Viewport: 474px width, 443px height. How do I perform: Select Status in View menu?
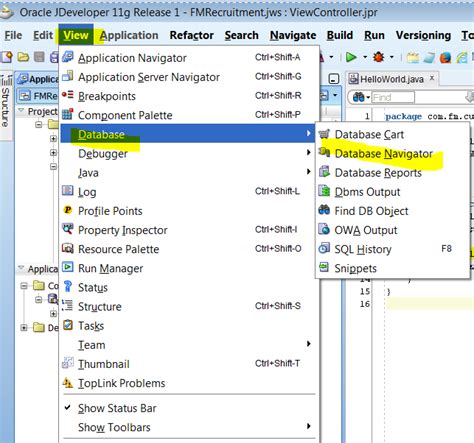[188, 287]
